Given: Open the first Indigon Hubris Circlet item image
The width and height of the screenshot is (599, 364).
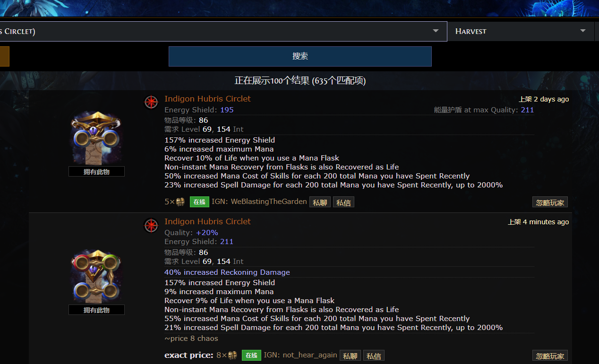Looking at the screenshot, I should click(96, 138).
